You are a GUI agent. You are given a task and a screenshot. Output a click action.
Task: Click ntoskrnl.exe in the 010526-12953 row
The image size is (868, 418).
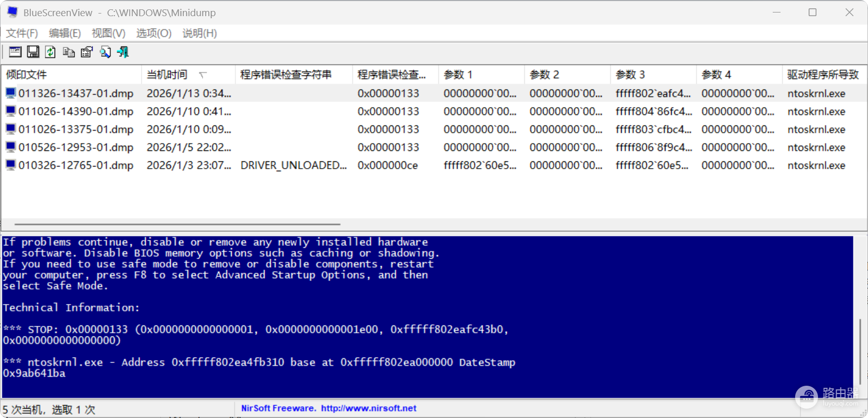(x=816, y=147)
